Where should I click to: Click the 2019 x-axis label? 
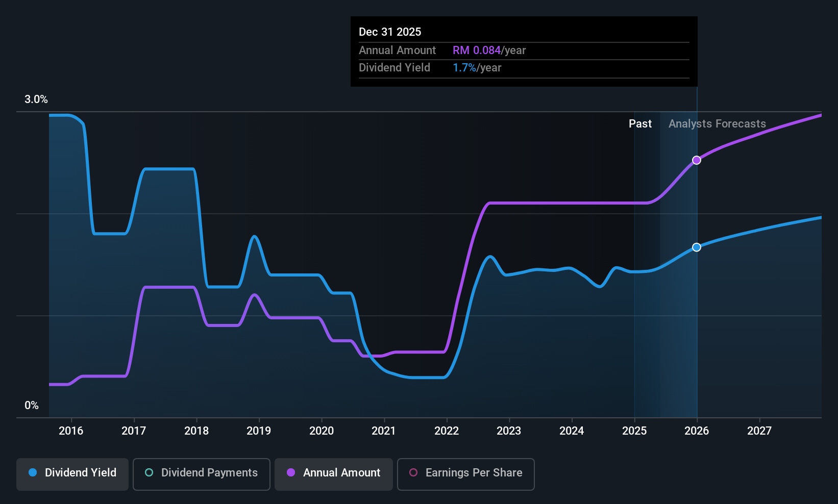point(259,431)
